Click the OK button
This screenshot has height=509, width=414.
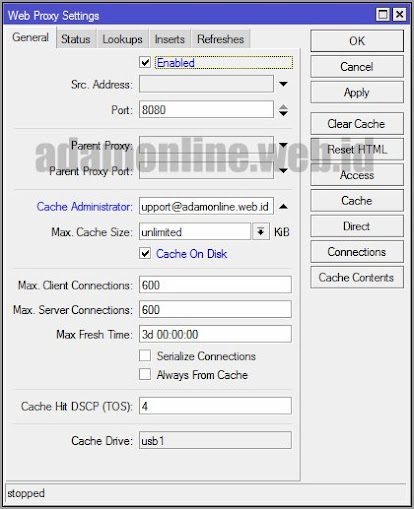357,41
